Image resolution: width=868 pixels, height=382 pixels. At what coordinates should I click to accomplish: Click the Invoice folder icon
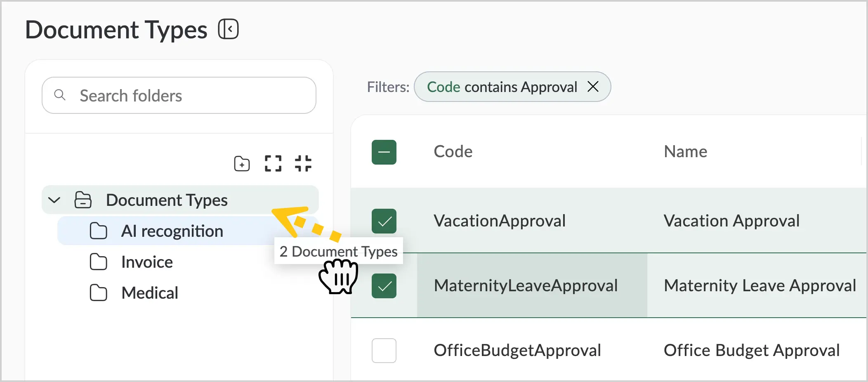click(99, 262)
